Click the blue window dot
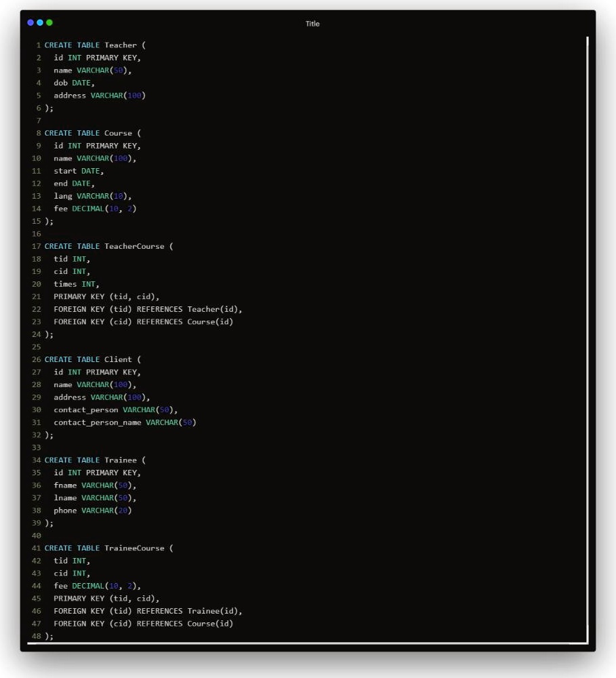Image resolution: width=616 pixels, height=678 pixels. click(x=40, y=22)
